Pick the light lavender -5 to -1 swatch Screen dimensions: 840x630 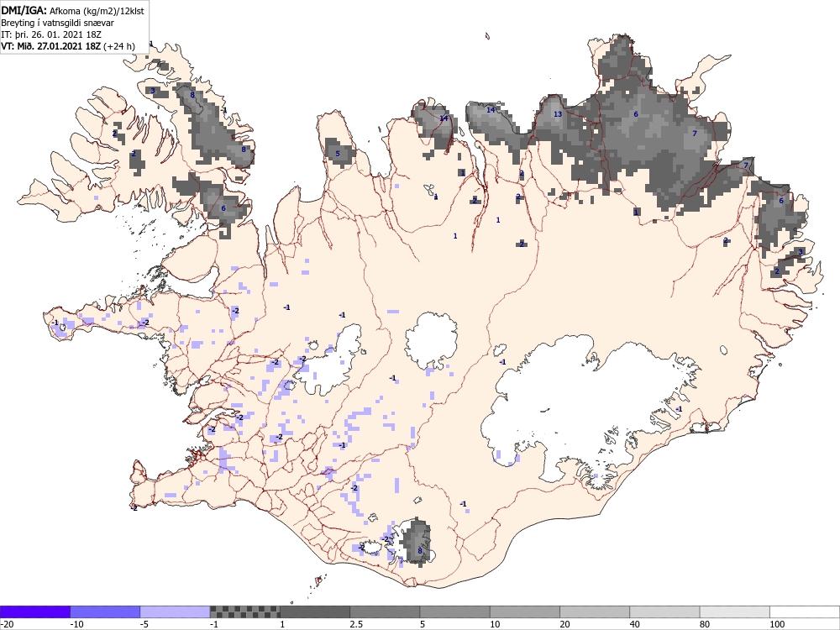[x=176, y=612]
